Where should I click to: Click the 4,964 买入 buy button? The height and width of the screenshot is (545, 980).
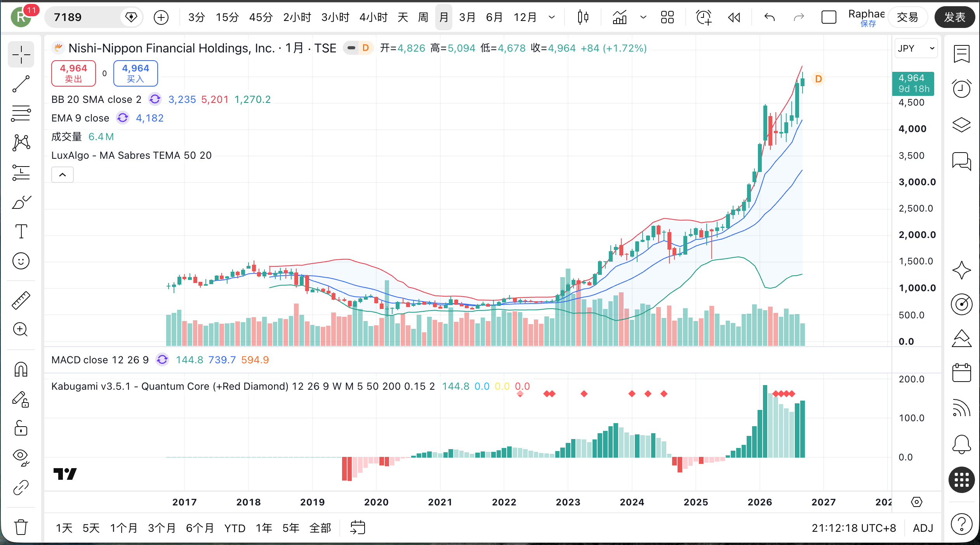pos(136,73)
